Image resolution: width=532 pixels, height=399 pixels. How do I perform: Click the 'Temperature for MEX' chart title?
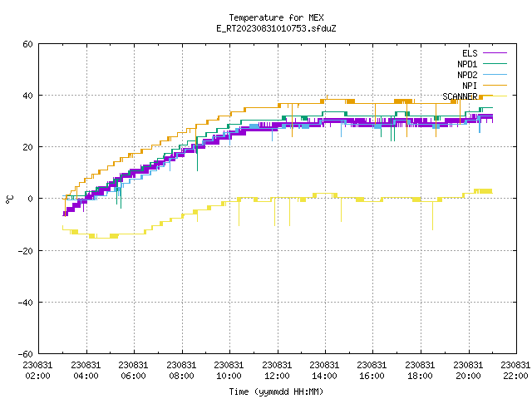pyautogui.click(x=276, y=17)
